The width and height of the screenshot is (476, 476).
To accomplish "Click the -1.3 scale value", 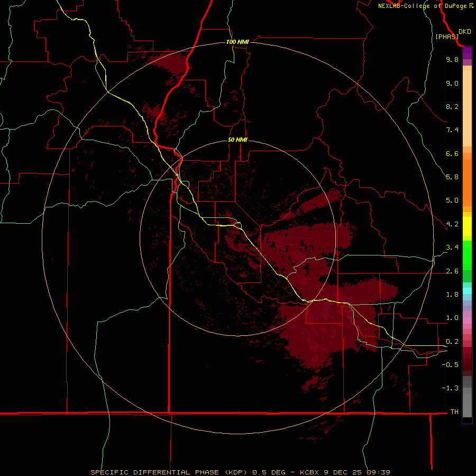I will pos(450,388).
